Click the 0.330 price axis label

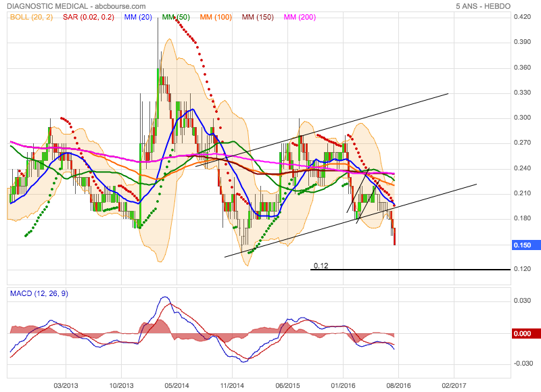[x=522, y=93]
